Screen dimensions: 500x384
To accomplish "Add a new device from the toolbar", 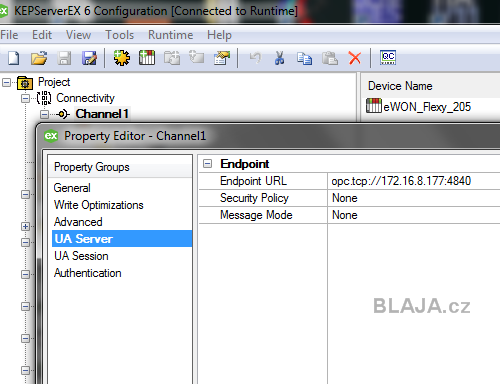I will pos(147,58).
